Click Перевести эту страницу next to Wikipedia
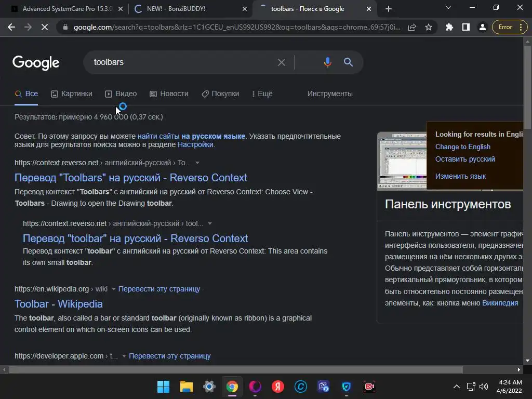The width and height of the screenshot is (532, 399). coord(159,289)
